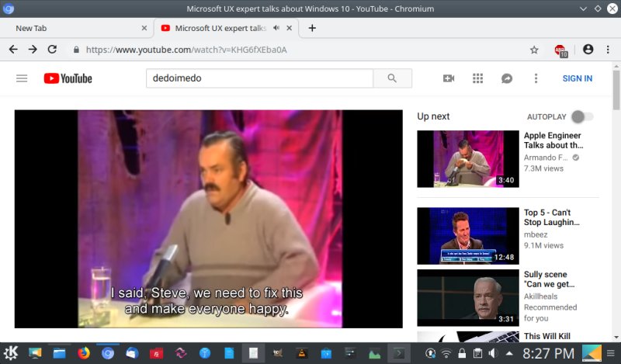Viewport: 621px width, 364px height.
Task: Switch to Chromium in the taskbar
Action: 107,353
